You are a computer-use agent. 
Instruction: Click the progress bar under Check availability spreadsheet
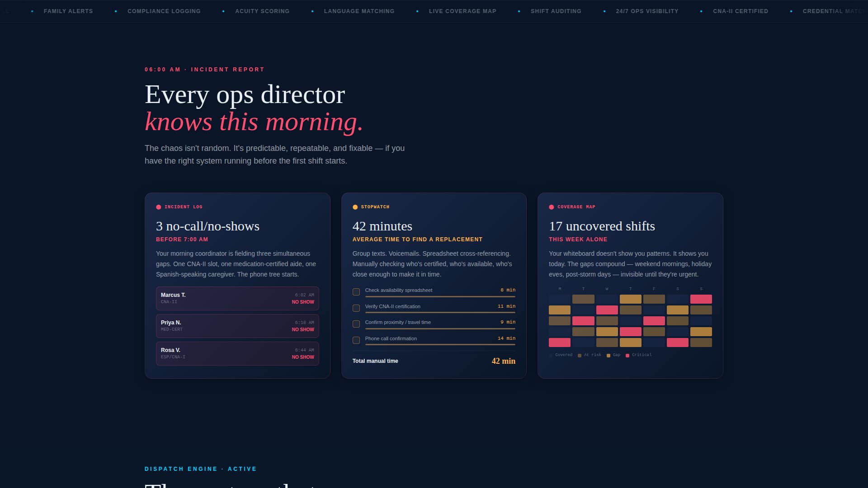click(x=440, y=296)
